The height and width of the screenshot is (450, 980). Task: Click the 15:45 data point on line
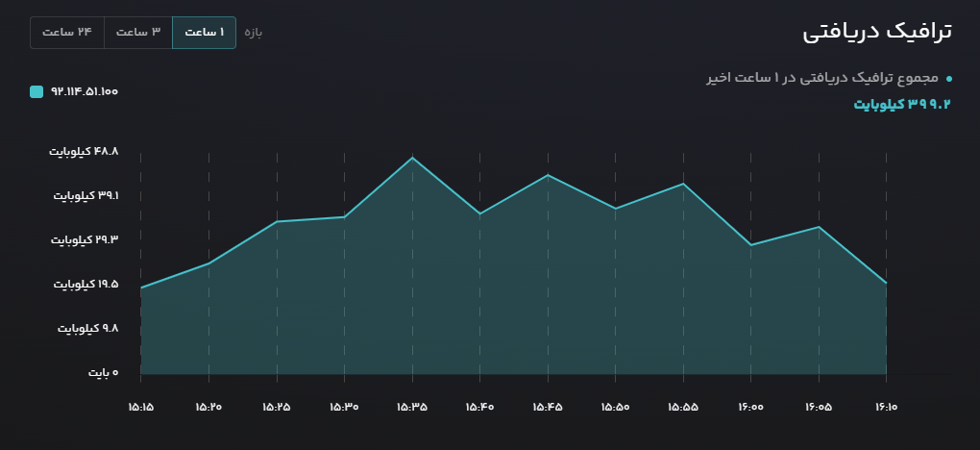tap(548, 175)
